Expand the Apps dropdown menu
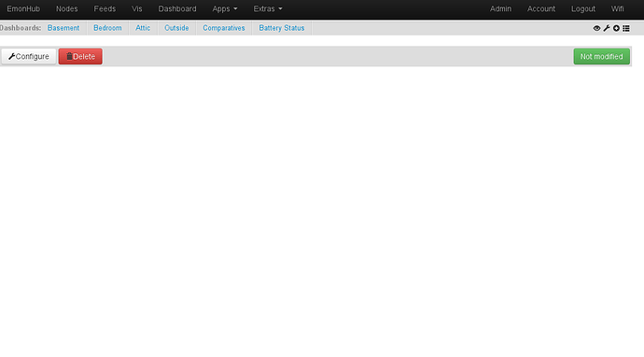The height and width of the screenshot is (357, 644). pyautogui.click(x=225, y=8)
